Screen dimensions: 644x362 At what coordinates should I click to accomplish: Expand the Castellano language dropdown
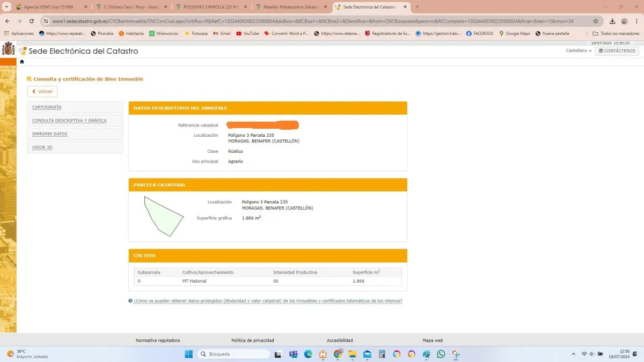click(x=579, y=51)
